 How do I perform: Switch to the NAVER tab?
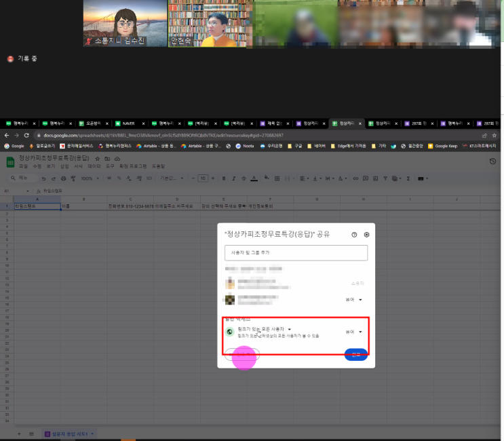click(x=130, y=123)
